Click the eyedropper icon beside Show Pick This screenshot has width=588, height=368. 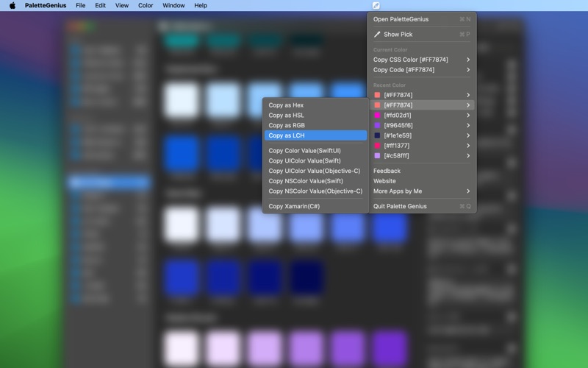click(377, 34)
